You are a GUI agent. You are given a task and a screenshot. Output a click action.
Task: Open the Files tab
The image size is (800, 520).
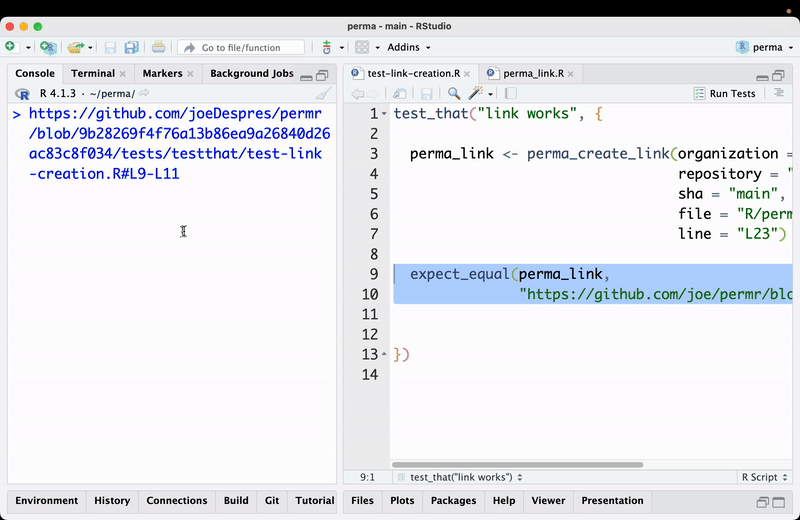[362, 501]
